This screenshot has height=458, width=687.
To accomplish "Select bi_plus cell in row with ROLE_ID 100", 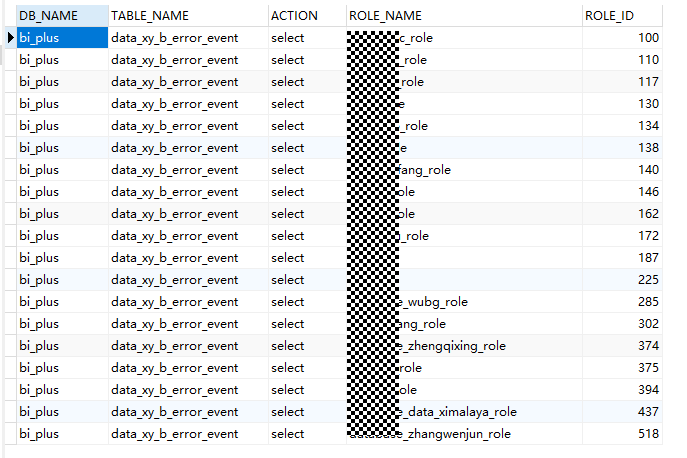I will (62, 38).
